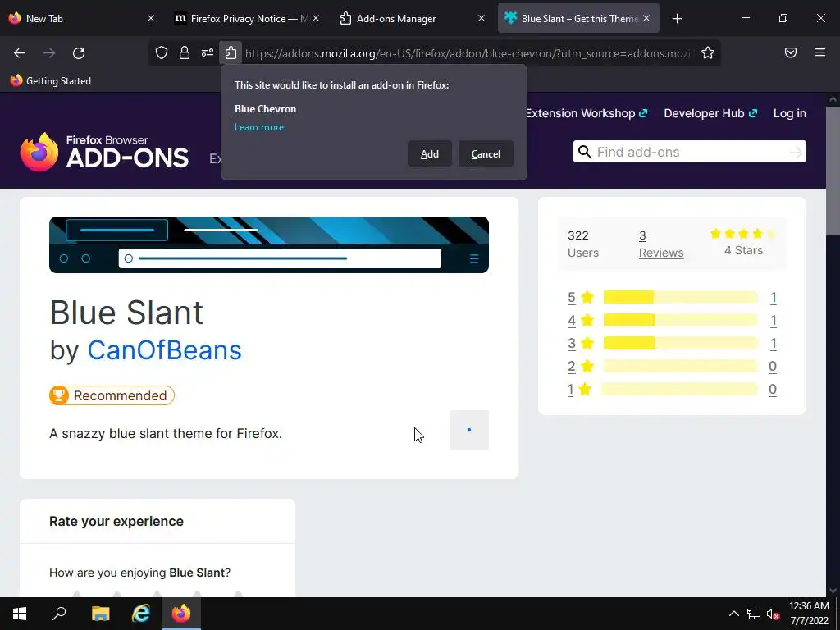Click the Firefox Browser Add-ons logo
The image size is (840, 630).
click(x=104, y=152)
